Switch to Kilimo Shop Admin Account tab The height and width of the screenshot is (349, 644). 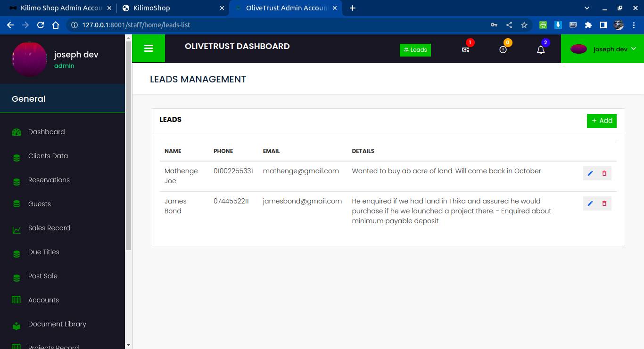[x=59, y=8]
